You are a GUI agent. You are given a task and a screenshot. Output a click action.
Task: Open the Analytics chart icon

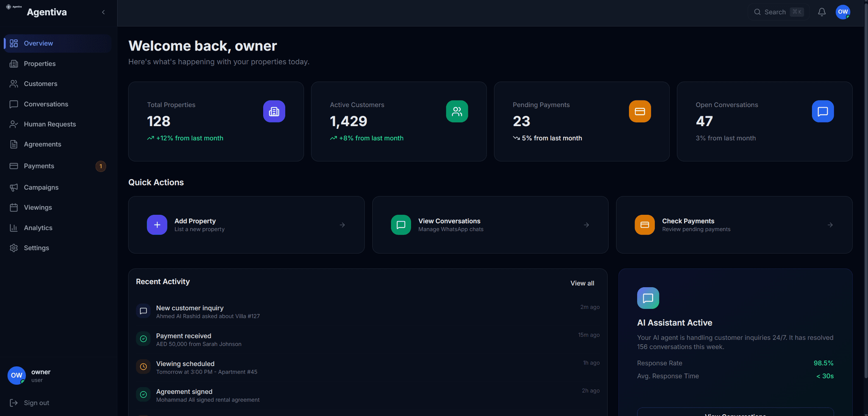click(x=14, y=227)
